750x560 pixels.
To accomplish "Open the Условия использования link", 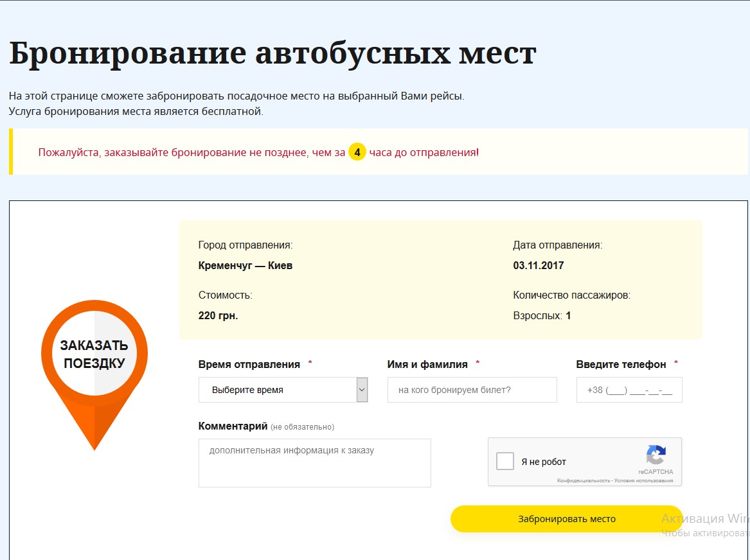I will 643,480.
